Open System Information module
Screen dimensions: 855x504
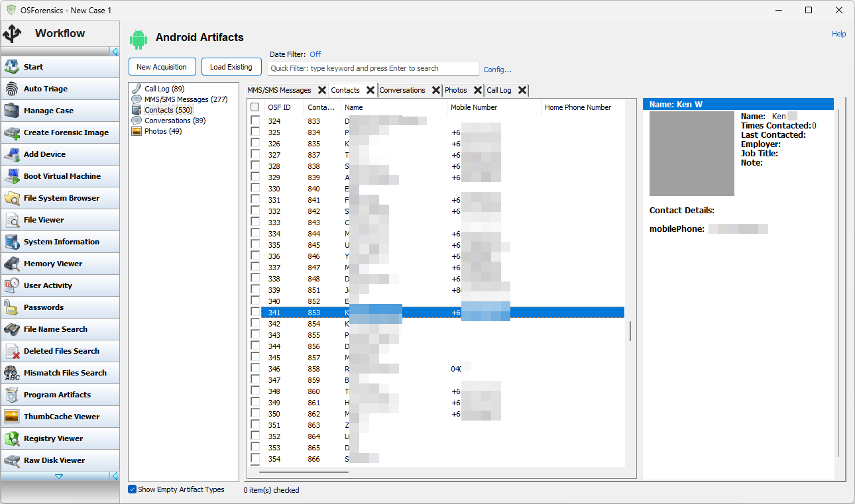[60, 242]
